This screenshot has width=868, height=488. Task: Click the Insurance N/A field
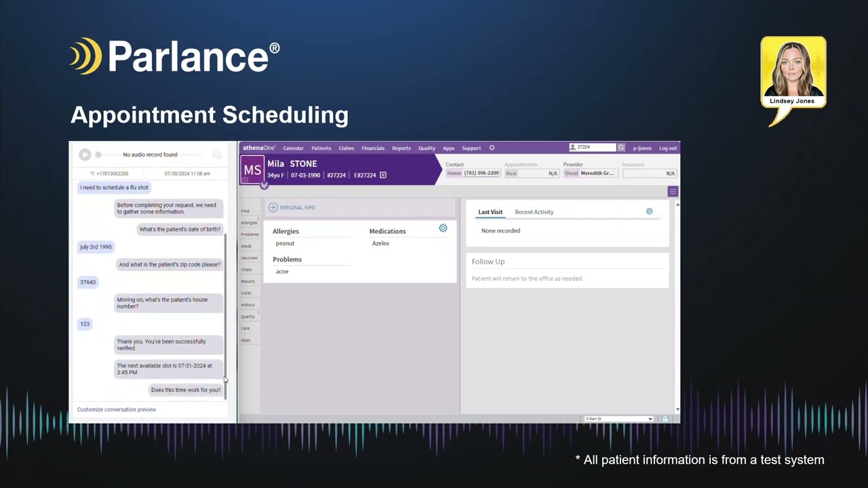point(650,174)
